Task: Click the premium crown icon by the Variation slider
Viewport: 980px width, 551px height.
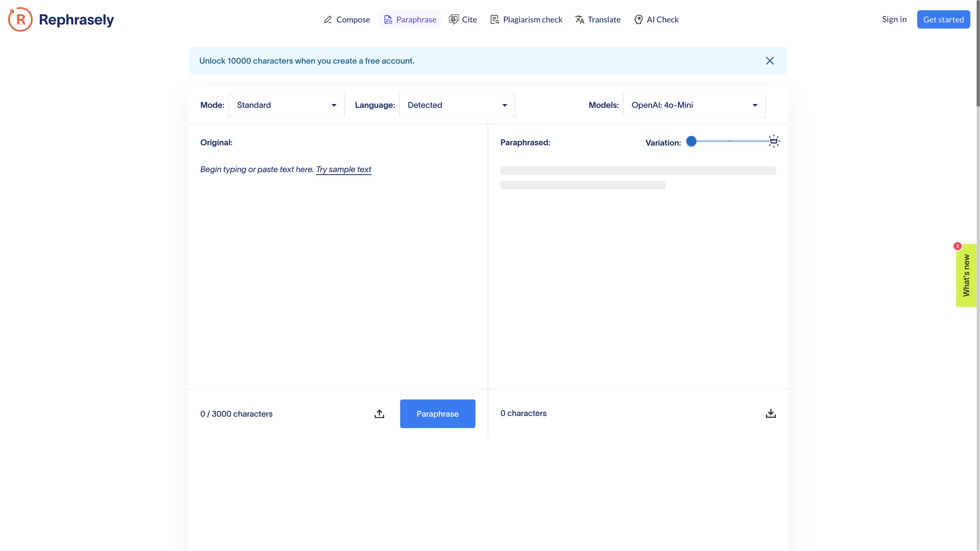Action: pos(773,141)
